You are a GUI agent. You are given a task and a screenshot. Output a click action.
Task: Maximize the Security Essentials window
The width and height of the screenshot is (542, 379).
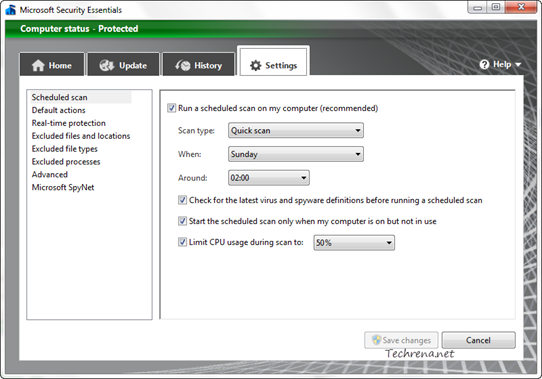point(496,7)
